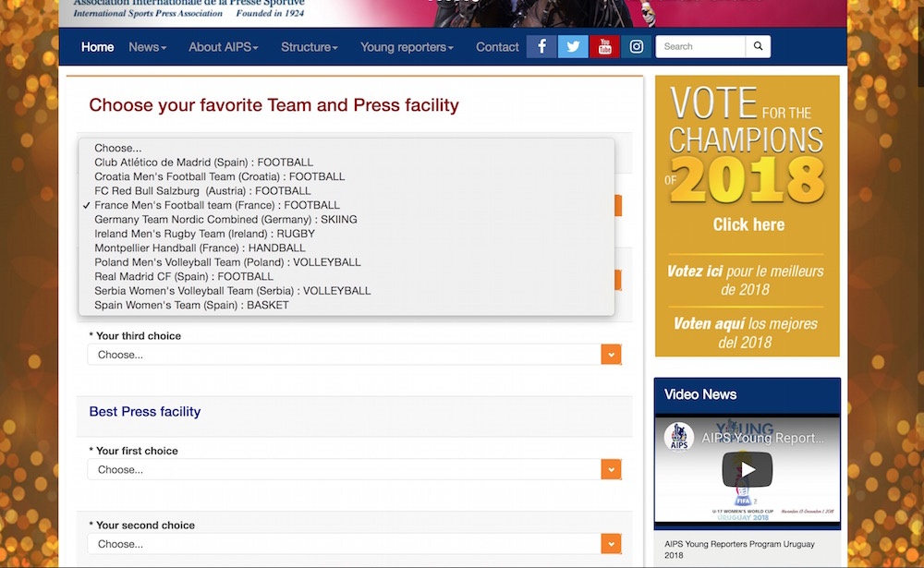Image resolution: width=924 pixels, height=568 pixels.
Task: Click 'Choose your favorite Team and Press facility' title
Action: point(274,105)
